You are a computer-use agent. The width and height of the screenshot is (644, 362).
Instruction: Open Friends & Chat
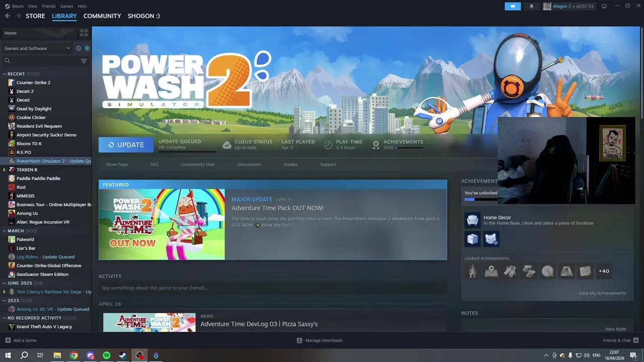click(620, 340)
